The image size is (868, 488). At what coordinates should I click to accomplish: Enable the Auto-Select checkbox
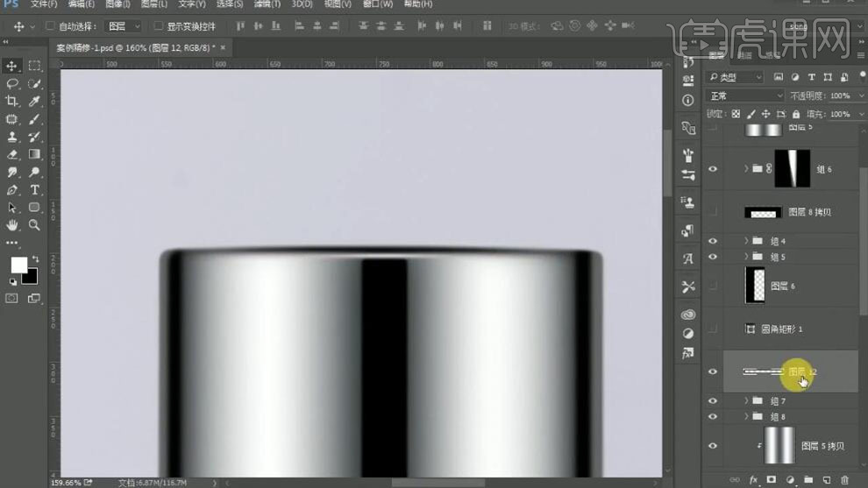click(x=50, y=26)
